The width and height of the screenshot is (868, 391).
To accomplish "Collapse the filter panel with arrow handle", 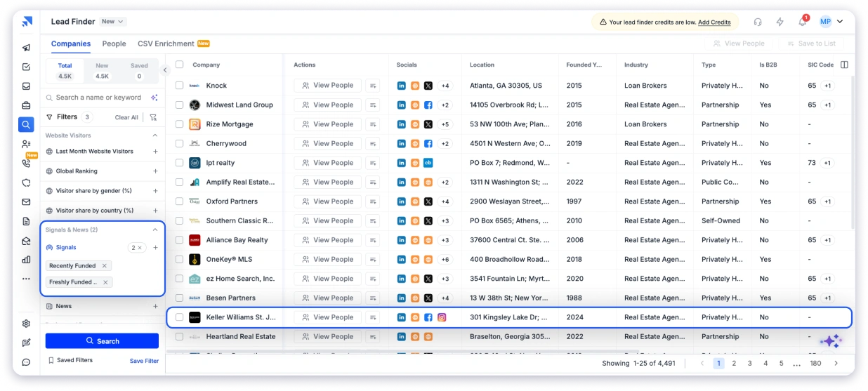I will coord(166,70).
